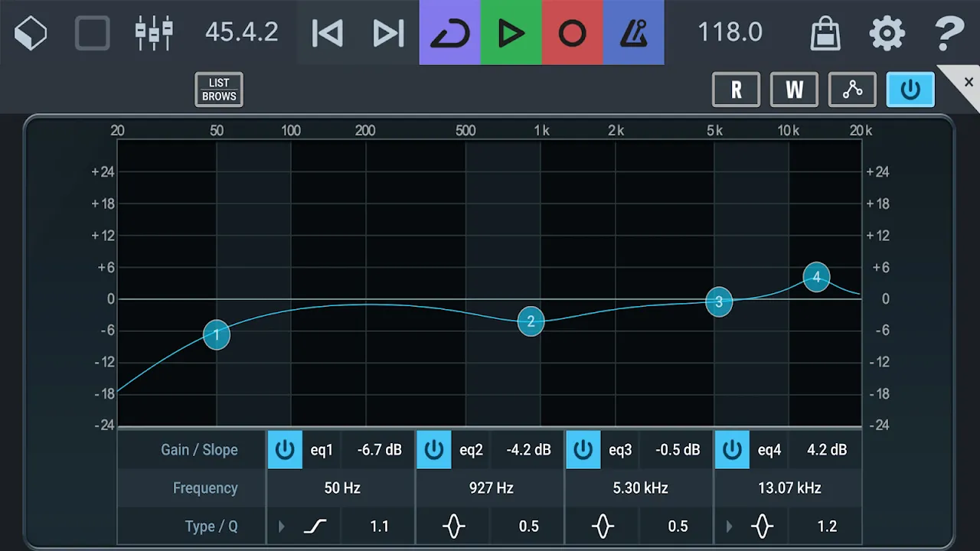Screen dimensions: 980x551
Task: Toggle the loop playback button
Action: [449, 33]
